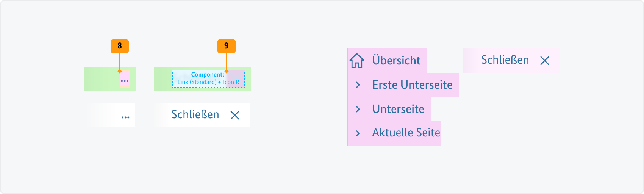Screen dimensions: 644x194
Task: Click the diamond anchor point below badge 8
Action: (x=120, y=71)
